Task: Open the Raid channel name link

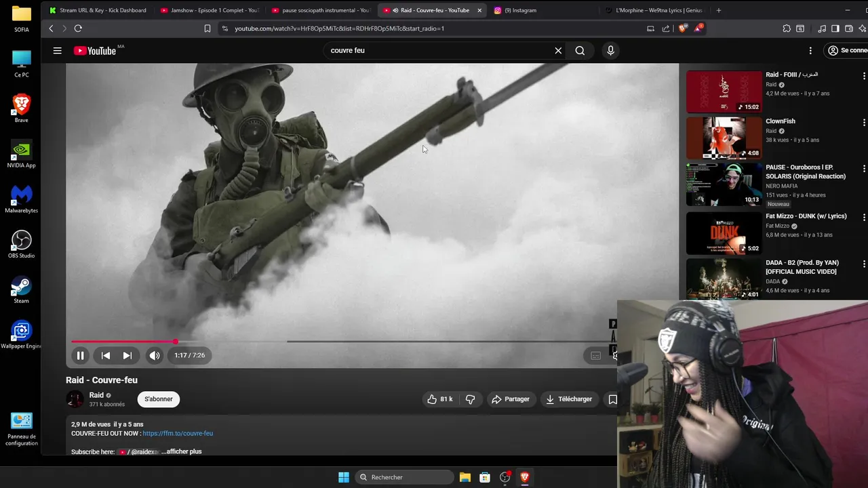Action: tap(96, 395)
